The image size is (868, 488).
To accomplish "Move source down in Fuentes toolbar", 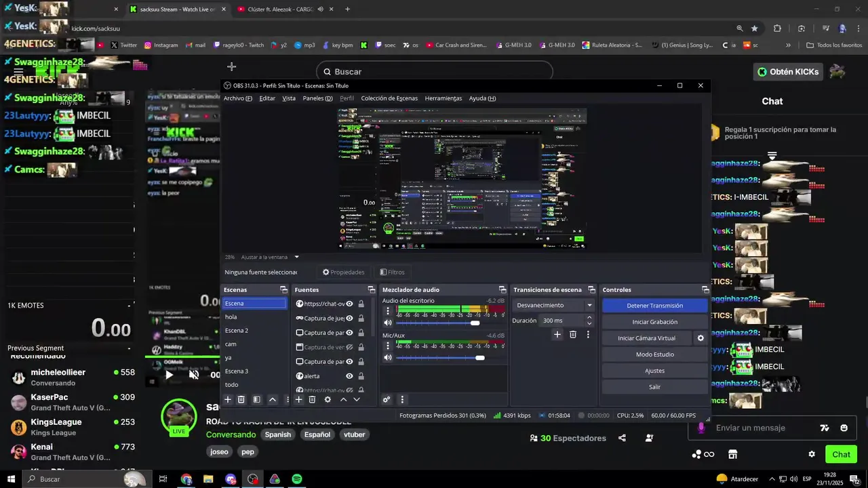I will [357, 400].
